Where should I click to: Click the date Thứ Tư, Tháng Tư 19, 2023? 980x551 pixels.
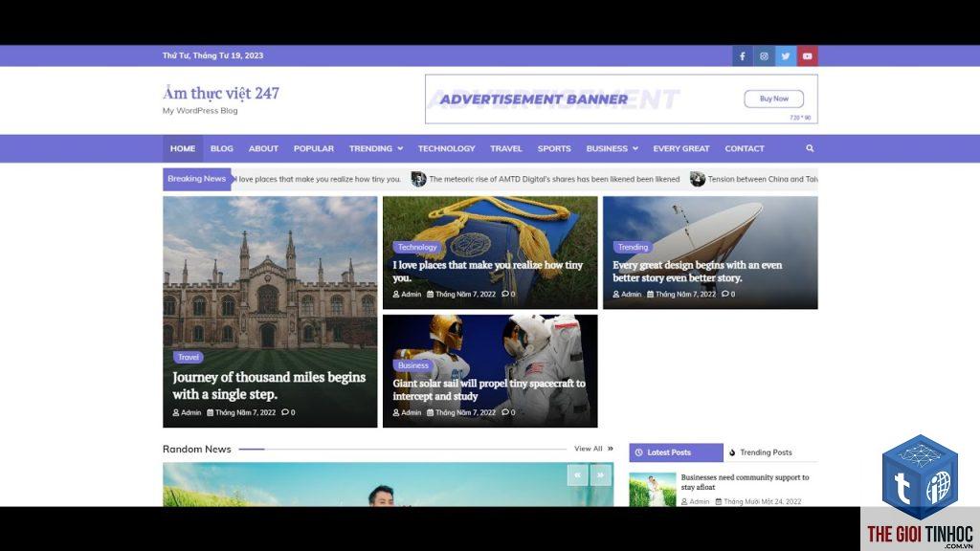(213, 55)
